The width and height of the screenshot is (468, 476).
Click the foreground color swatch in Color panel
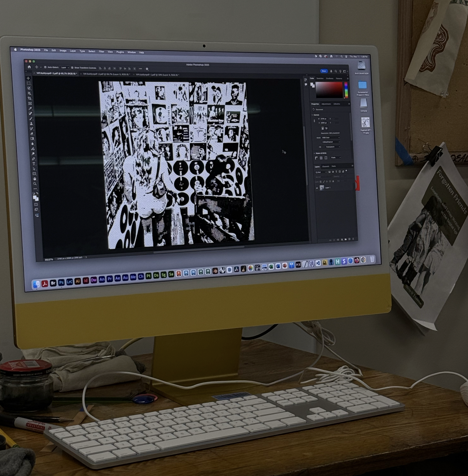[x=312, y=84]
